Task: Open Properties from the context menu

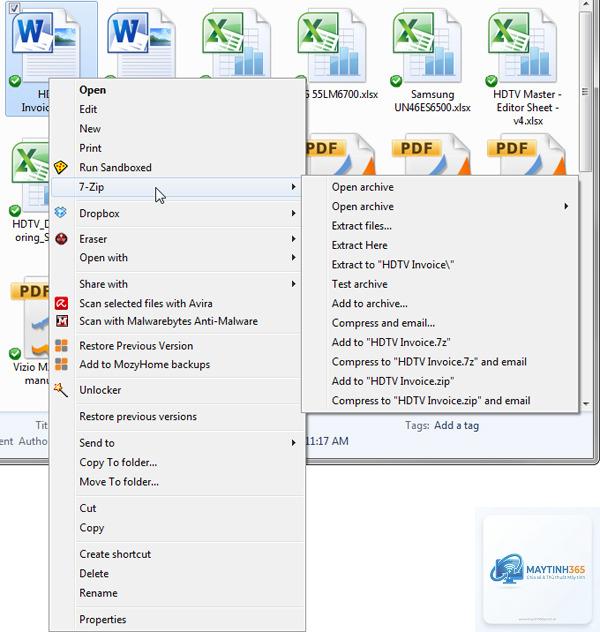Action: pyautogui.click(x=176, y=619)
